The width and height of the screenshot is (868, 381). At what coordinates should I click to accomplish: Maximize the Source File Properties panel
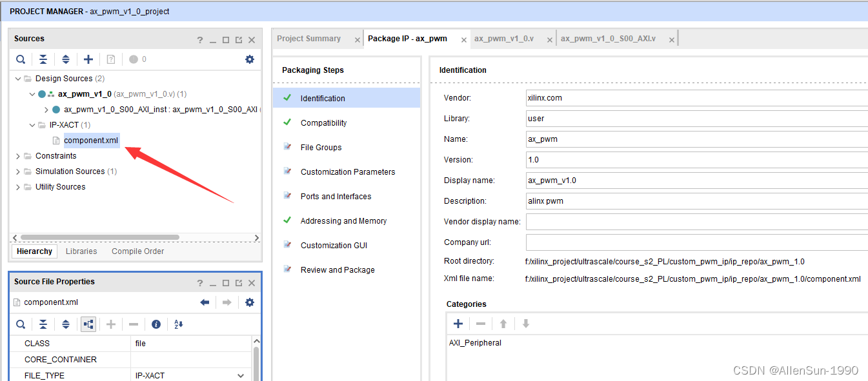pyautogui.click(x=226, y=283)
